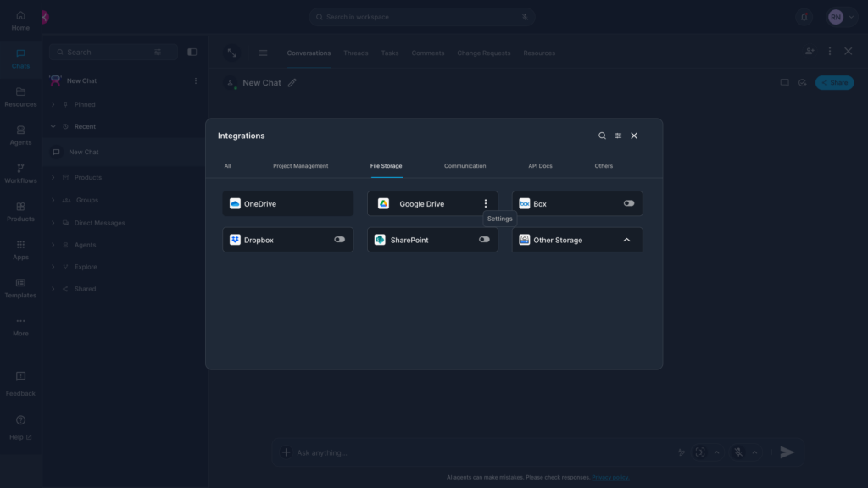Open the filter icon in Integrations header

tap(618, 136)
